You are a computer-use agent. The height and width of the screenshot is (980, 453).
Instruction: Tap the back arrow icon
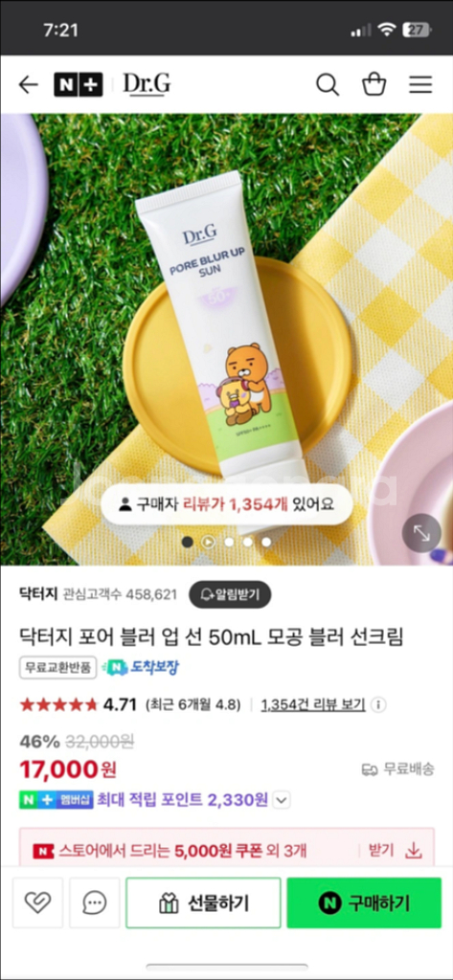click(x=28, y=84)
